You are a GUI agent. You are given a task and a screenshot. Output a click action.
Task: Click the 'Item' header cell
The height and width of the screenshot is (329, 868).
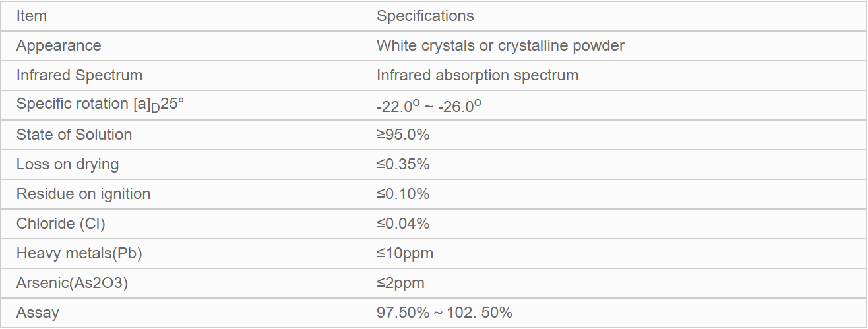pos(32,16)
